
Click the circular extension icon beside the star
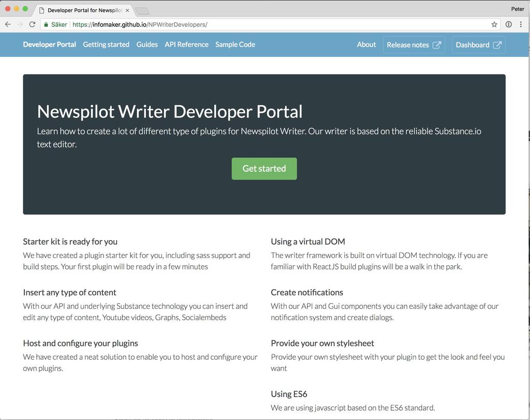[508, 24]
